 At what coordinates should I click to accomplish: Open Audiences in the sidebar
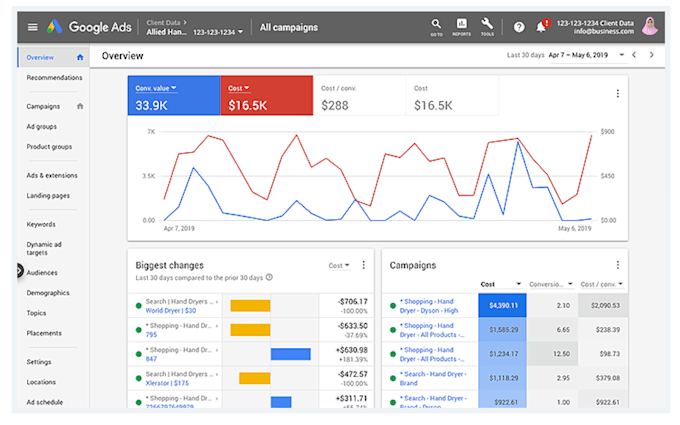pyautogui.click(x=42, y=273)
